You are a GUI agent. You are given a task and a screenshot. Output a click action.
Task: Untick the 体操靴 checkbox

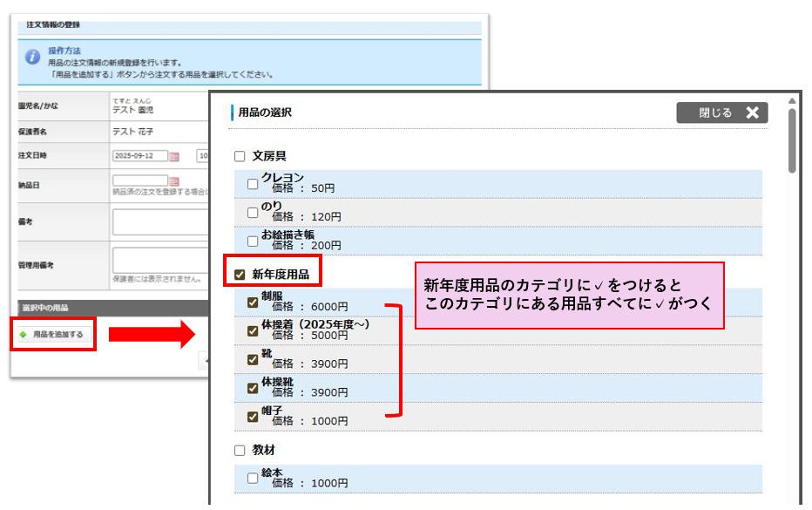coord(253,388)
